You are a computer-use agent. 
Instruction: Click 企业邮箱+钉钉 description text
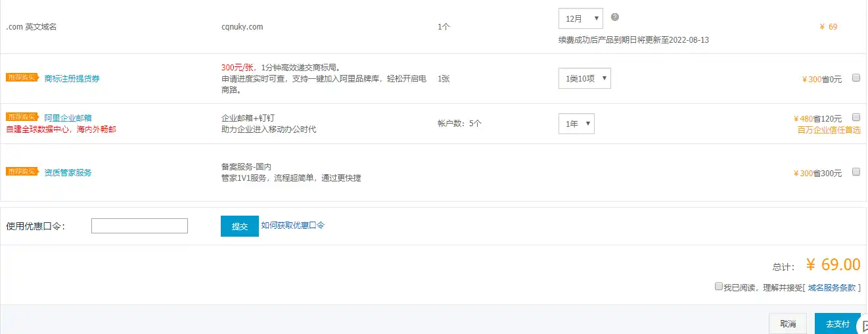pyautogui.click(x=248, y=118)
